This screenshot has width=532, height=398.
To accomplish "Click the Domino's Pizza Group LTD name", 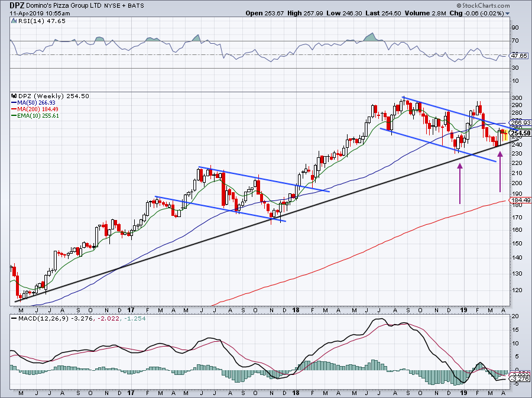I will (63, 6).
